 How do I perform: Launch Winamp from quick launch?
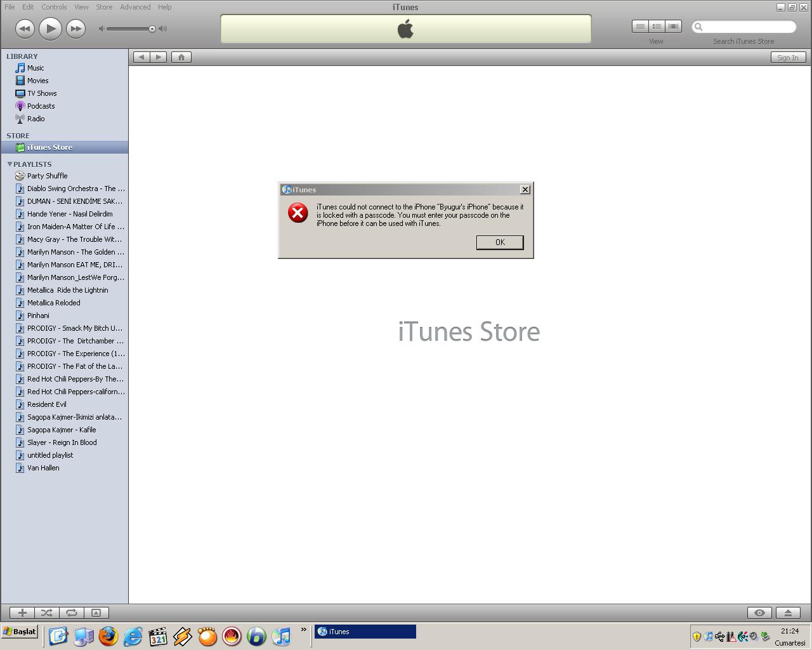coord(182,635)
